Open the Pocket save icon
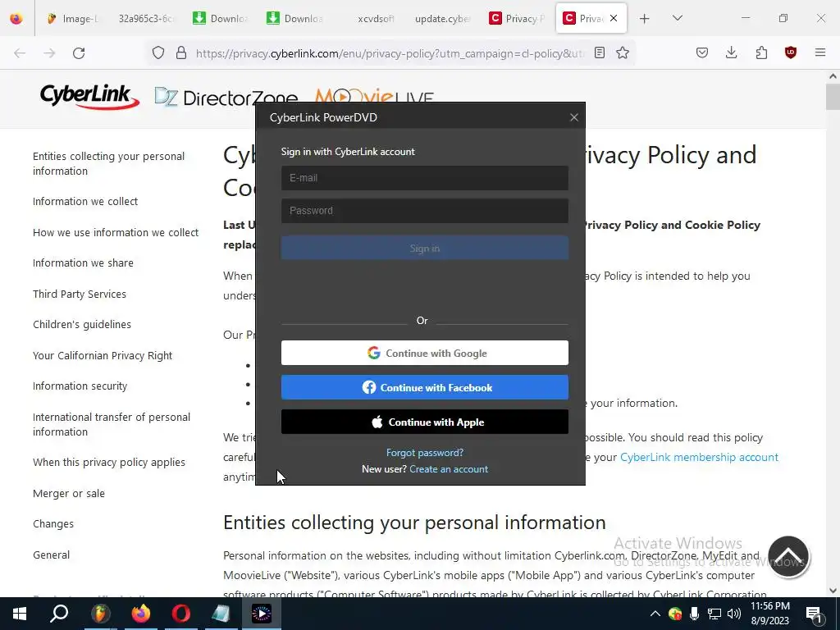Image resolution: width=840 pixels, height=630 pixels. coord(702,53)
